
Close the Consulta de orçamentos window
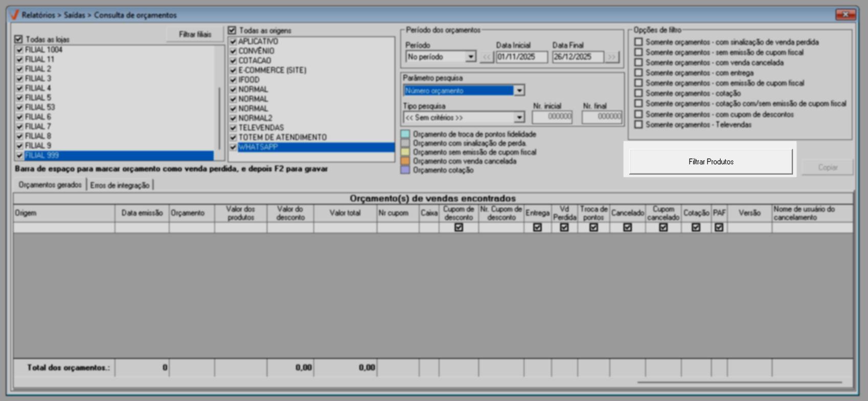tap(846, 15)
